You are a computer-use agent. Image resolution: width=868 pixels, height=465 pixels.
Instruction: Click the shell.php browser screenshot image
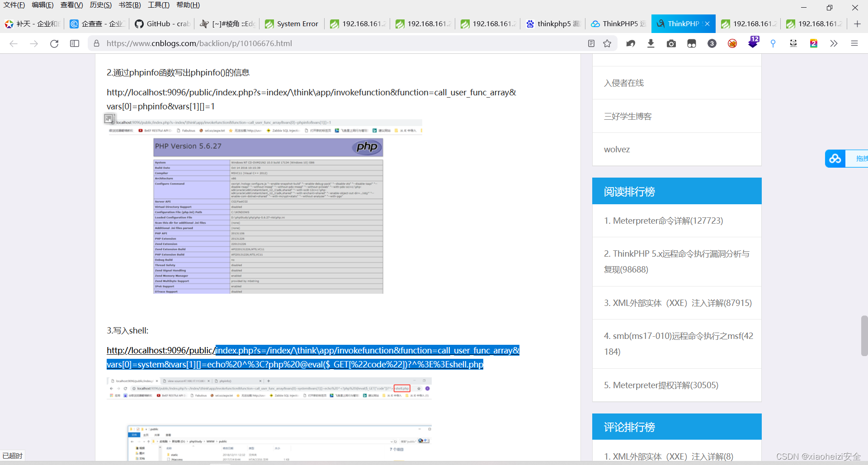tap(269, 389)
